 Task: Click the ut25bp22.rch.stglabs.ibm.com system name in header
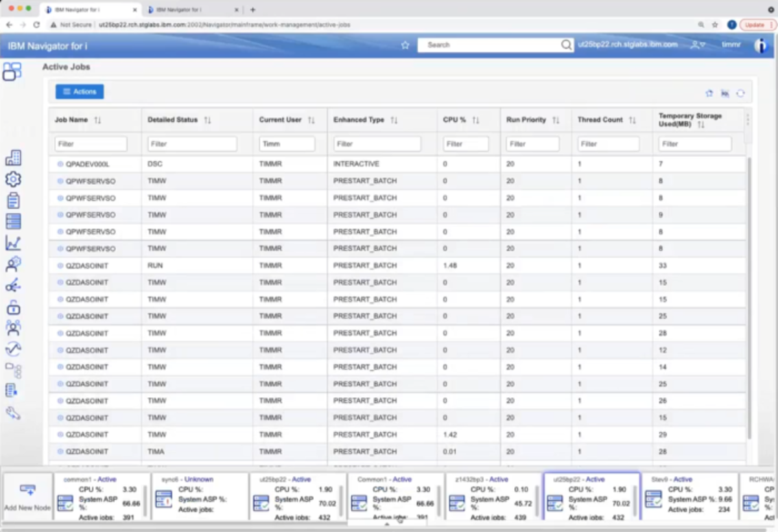(627, 45)
